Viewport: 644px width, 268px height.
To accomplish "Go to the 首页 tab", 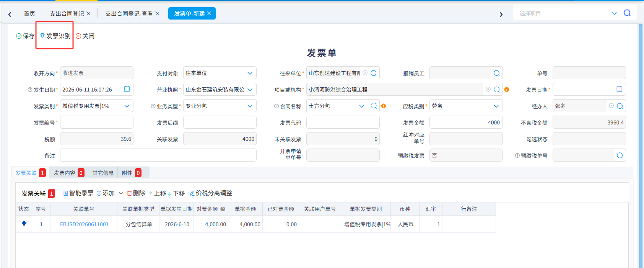I will point(29,13).
